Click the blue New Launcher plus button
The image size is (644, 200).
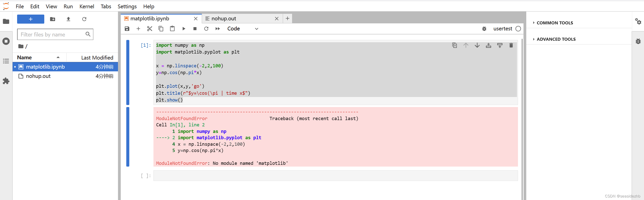(x=31, y=19)
